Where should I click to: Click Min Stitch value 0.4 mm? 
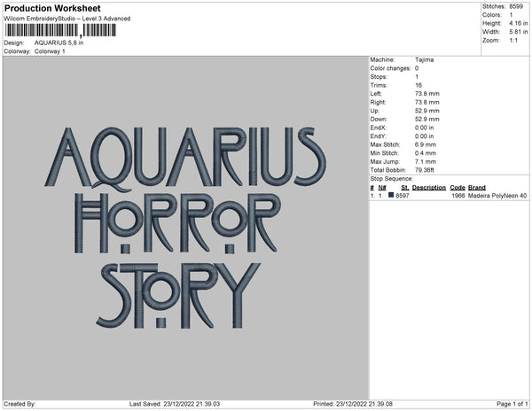coord(426,153)
